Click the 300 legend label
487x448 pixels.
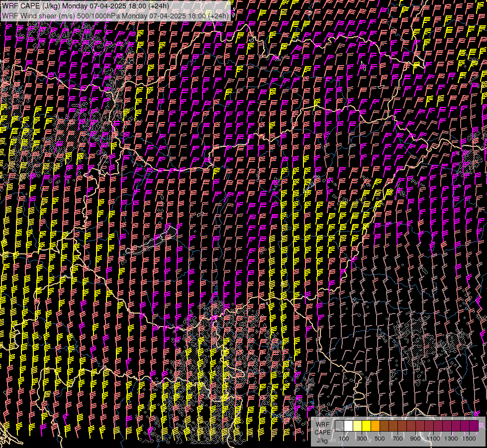point(362,439)
